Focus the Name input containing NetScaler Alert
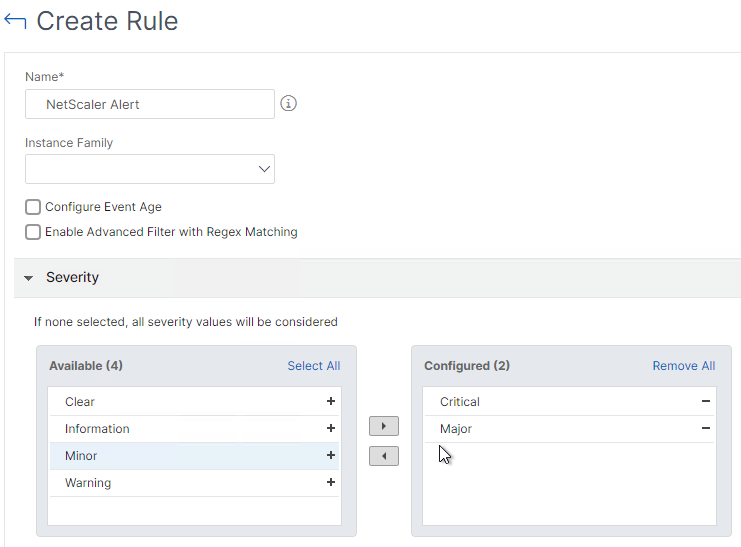741x547 pixels. tap(150, 104)
